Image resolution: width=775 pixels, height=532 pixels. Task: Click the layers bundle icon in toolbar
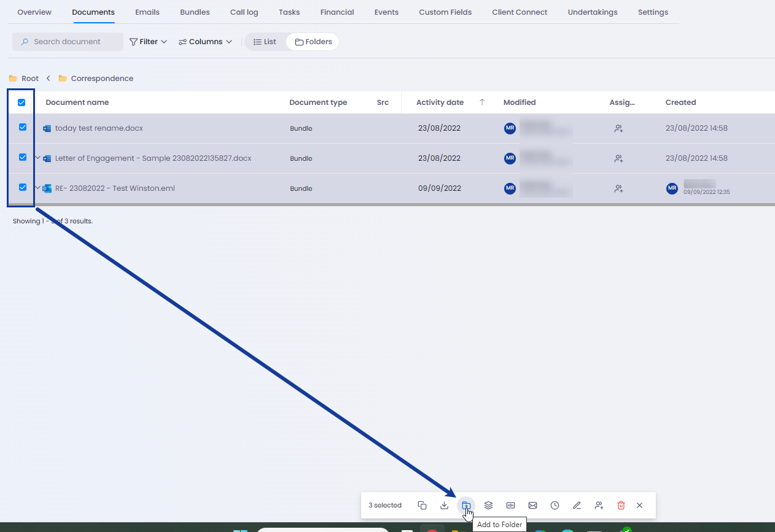tap(488, 505)
